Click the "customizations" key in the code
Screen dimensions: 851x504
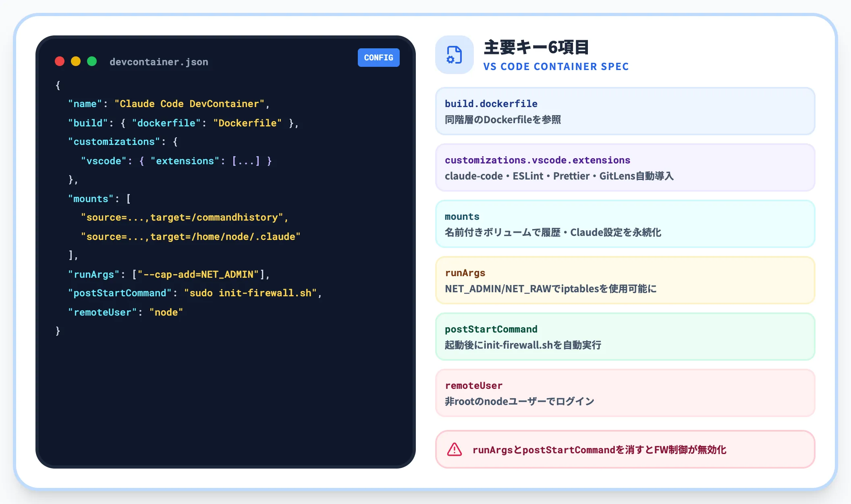click(x=114, y=142)
